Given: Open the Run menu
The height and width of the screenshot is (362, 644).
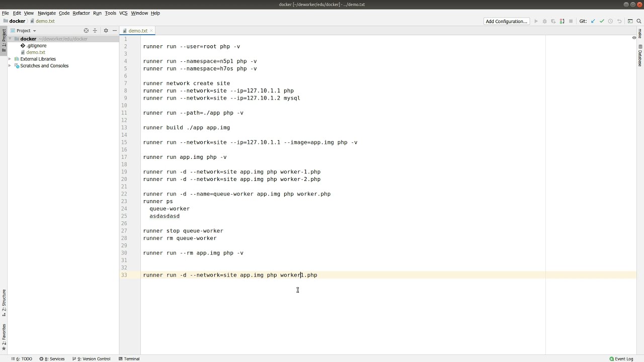Looking at the screenshot, I should (97, 13).
